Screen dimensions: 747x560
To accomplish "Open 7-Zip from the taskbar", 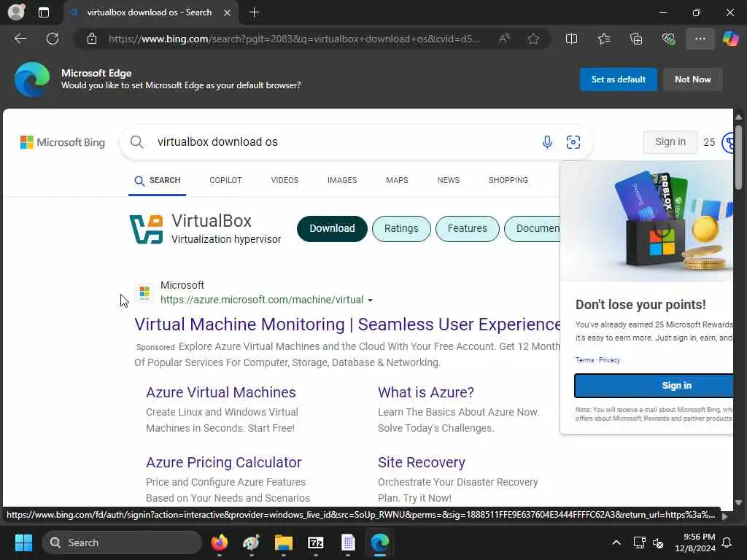I will click(315, 542).
